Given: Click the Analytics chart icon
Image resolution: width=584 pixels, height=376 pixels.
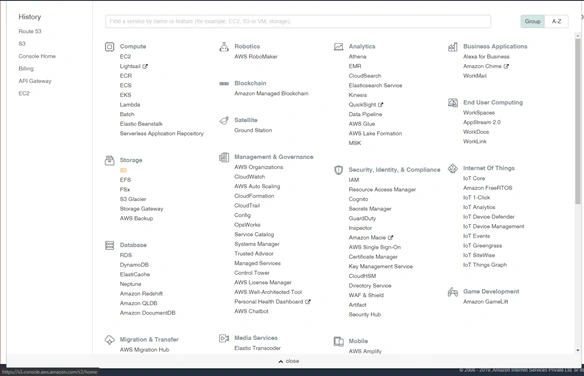Looking at the screenshot, I should click(x=339, y=47).
